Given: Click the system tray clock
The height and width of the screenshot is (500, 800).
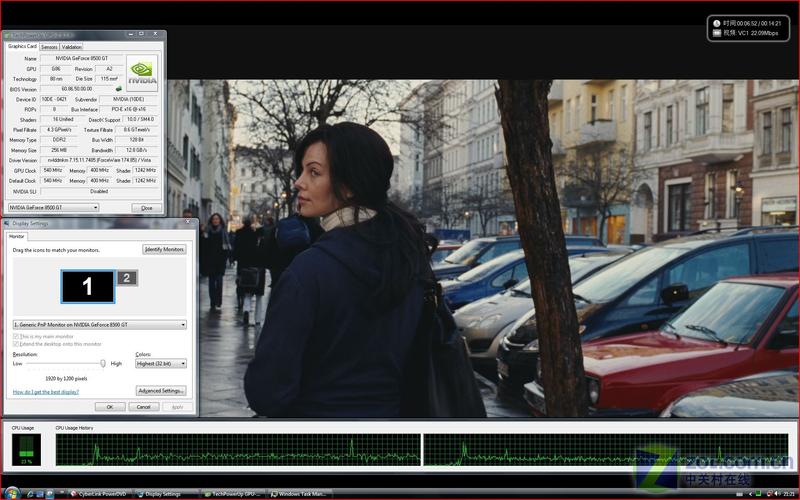Looking at the screenshot, I should (789, 494).
